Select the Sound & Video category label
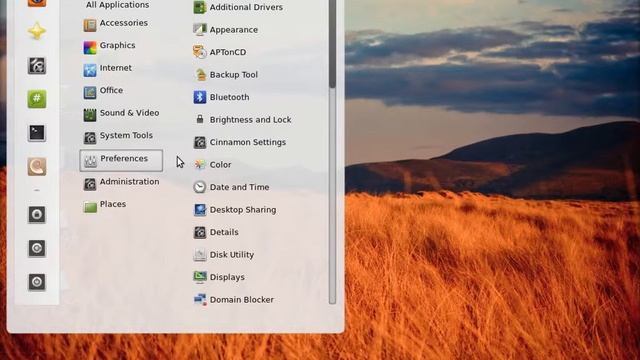 tap(129, 113)
